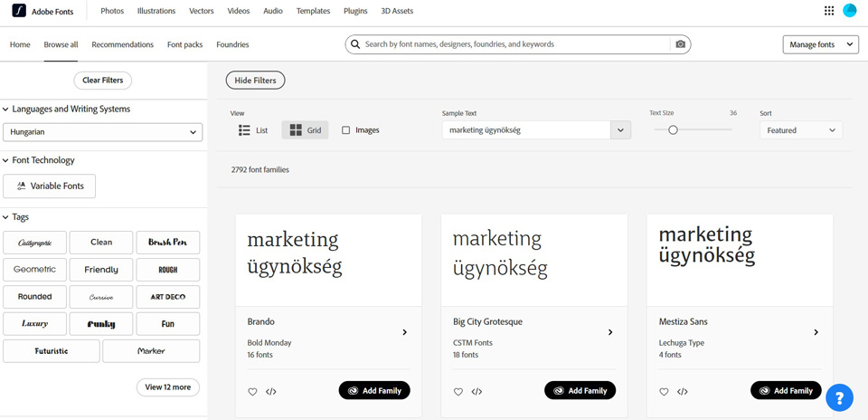Open the Foundries tab

pos(232,44)
